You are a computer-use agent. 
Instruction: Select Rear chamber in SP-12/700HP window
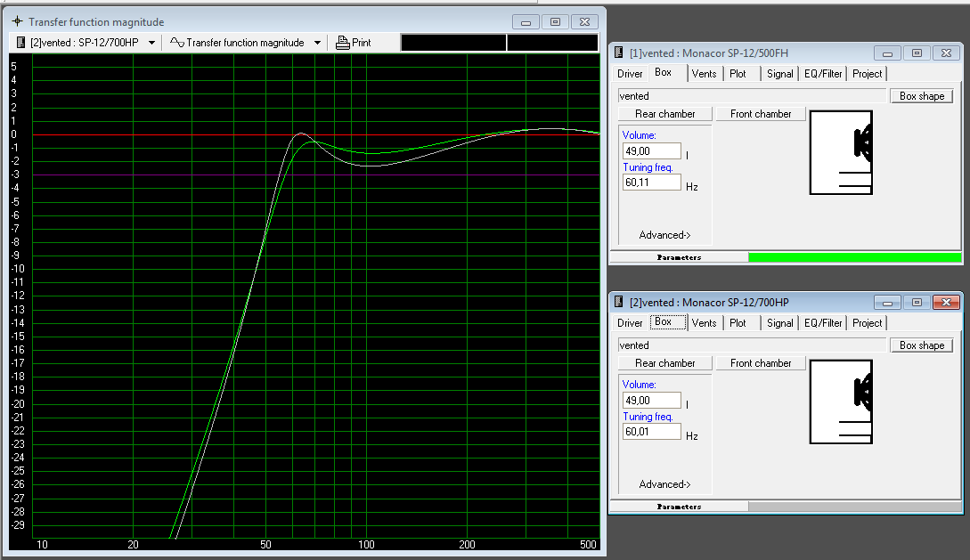point(665,363)
